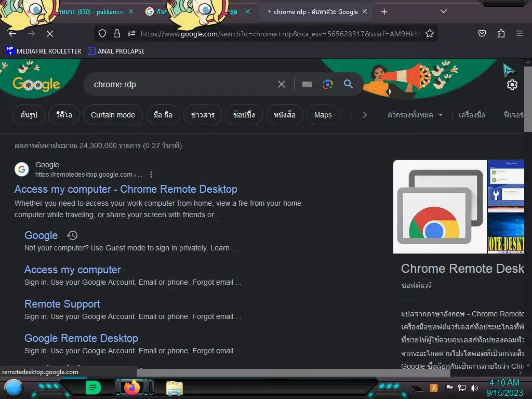This screenshot has width=532, height=399.
Task: Open Access my computer - Chrome Remote Desktop
Action: coord(126,189)
